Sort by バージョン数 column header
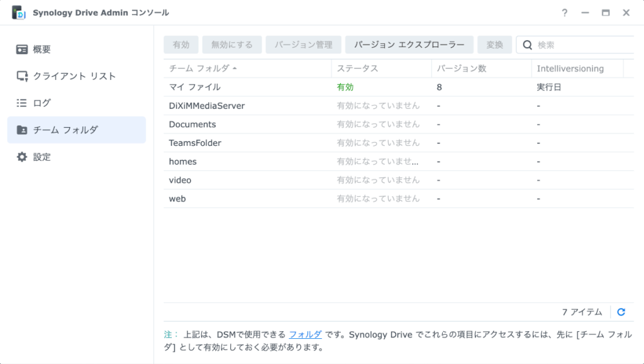Viewport: 644px width, 364px height. click(481, 69)
